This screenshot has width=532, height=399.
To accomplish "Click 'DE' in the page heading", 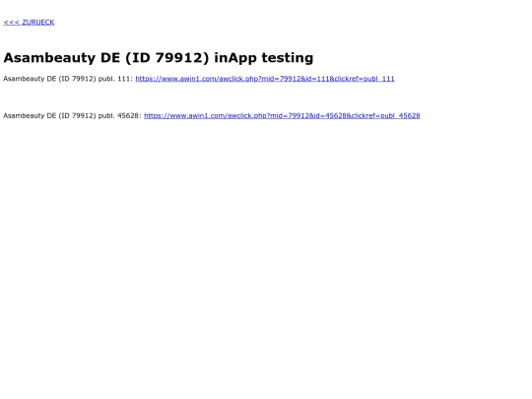I will [x=110, y=58].
